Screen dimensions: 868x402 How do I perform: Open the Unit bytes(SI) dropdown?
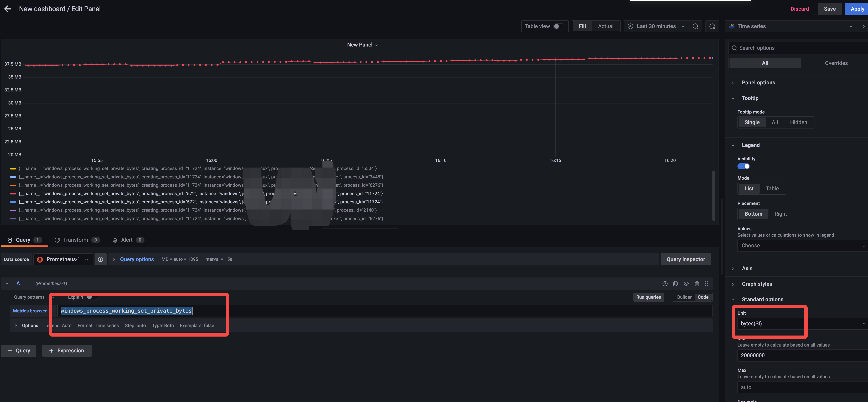click(802, 323)
